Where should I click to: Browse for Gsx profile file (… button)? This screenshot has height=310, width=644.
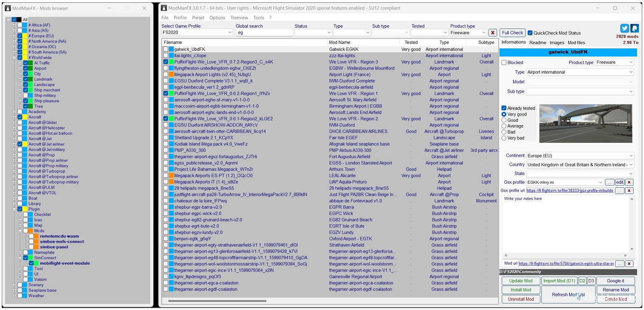click(609, 182)
